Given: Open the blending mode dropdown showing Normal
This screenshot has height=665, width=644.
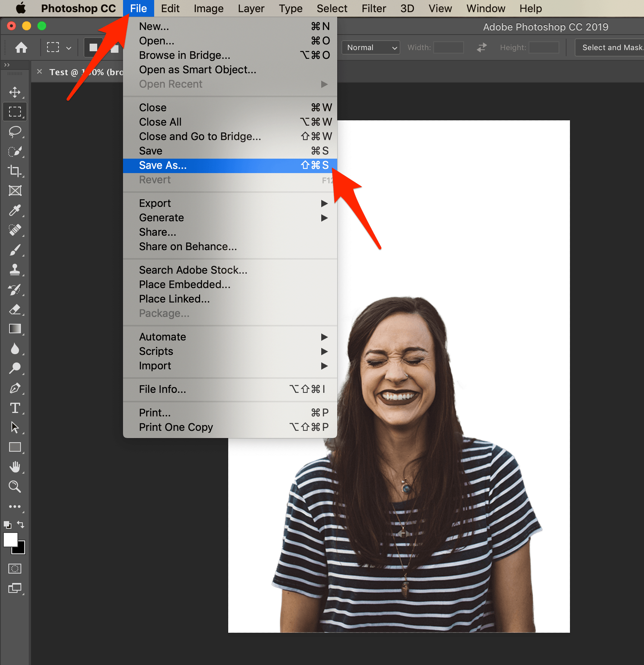Looking at the screenshot, I should [370, 47].
